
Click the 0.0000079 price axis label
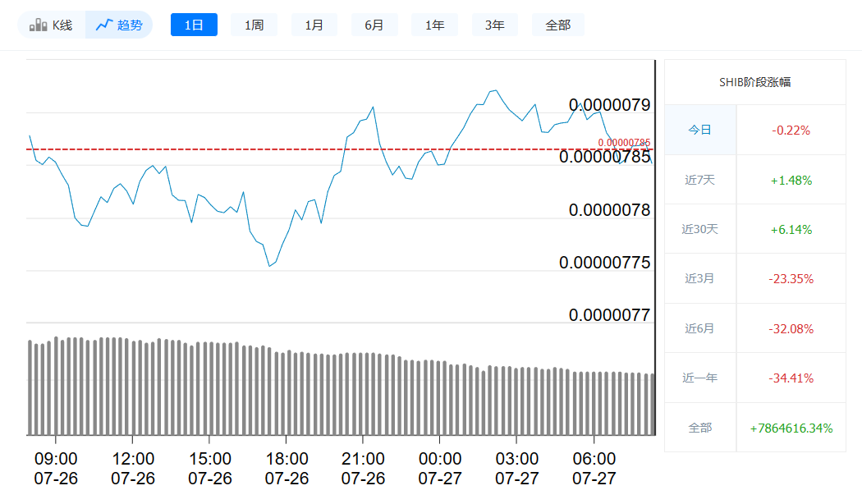tap(611, 105)
